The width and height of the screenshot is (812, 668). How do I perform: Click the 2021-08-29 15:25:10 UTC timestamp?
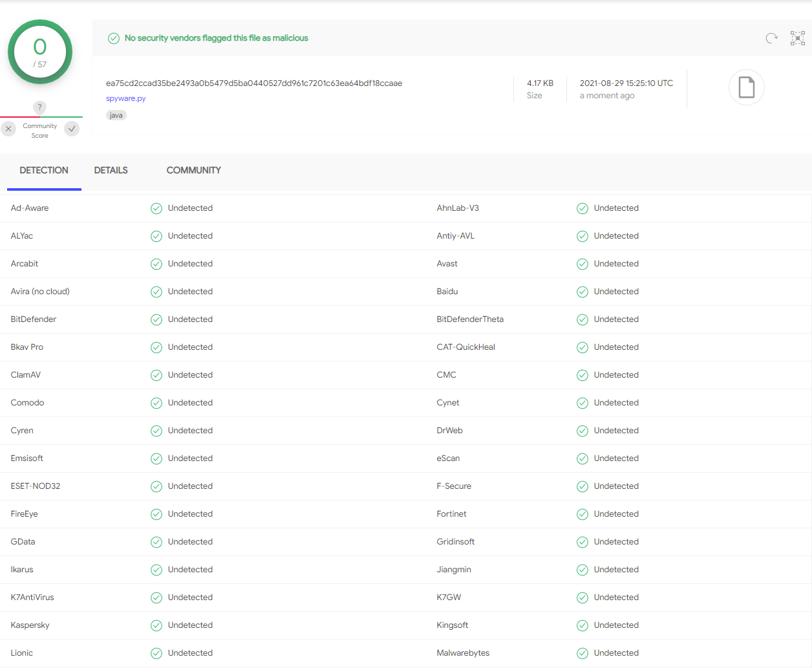pyautogui.click(x=626, y=83)
